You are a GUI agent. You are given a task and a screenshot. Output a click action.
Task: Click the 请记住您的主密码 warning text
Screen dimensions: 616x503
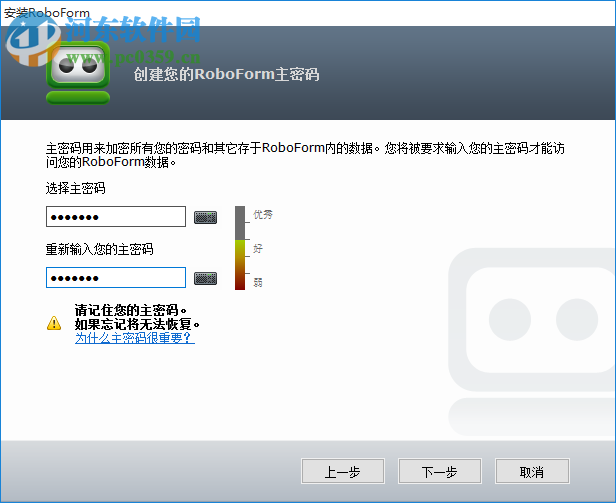[130, 310]
